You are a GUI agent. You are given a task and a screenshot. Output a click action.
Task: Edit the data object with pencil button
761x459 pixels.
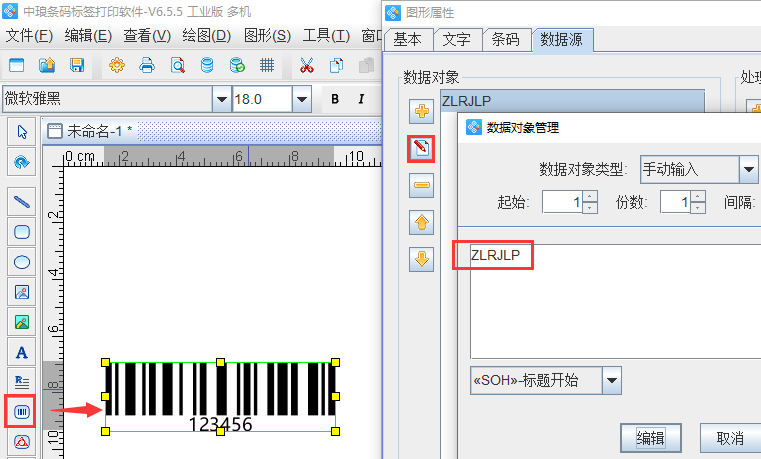[421, 148]
